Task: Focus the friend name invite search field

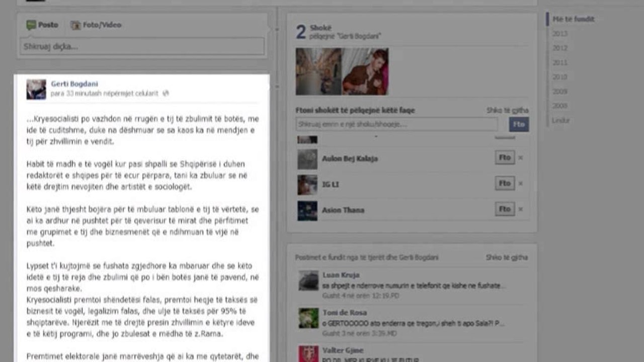Action: (396, 124)
